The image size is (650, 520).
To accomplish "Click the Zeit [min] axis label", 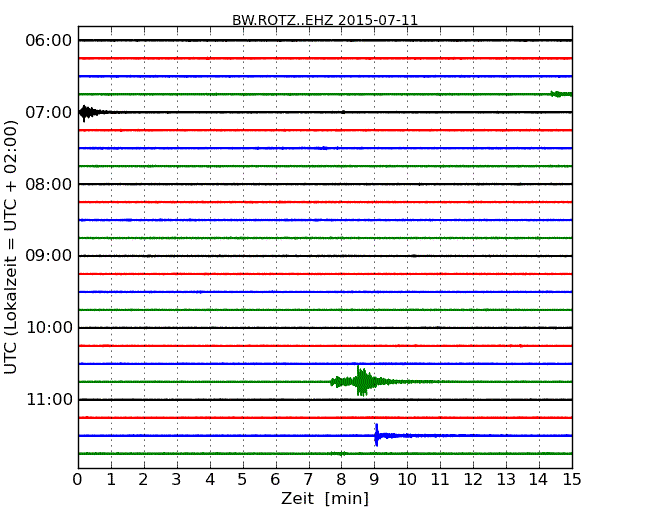I will click(325, 498).
